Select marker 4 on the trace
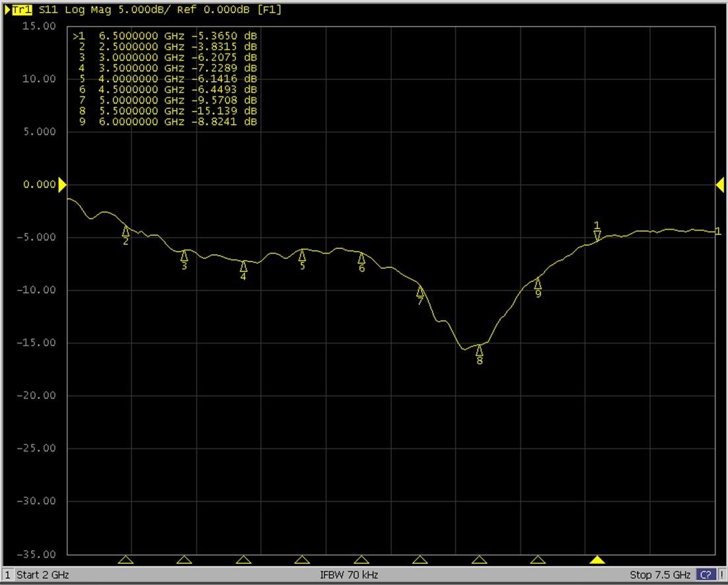This screenshot has width=728, height=585. click(244, 267)
